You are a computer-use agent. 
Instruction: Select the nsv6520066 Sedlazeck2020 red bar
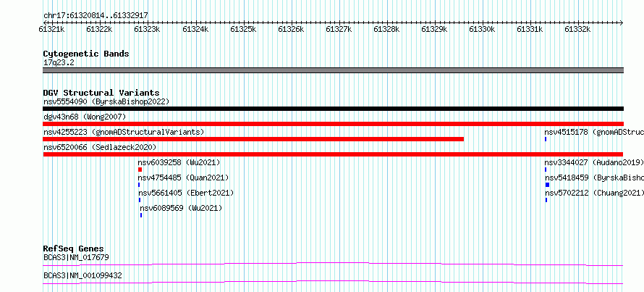(333, 154)
